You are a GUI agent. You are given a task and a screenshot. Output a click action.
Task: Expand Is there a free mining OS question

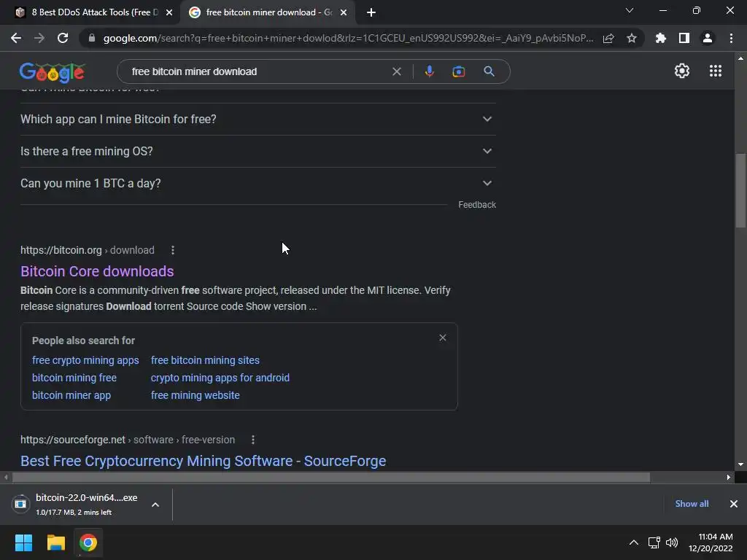pyautogui.click(x=258, y=152)
